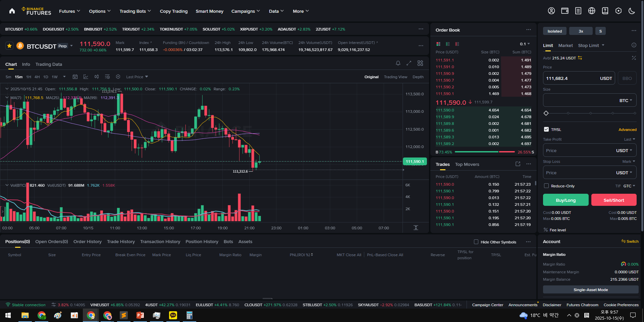Open the Trading Data tab
644x322 pixels.
click(49, 64)
